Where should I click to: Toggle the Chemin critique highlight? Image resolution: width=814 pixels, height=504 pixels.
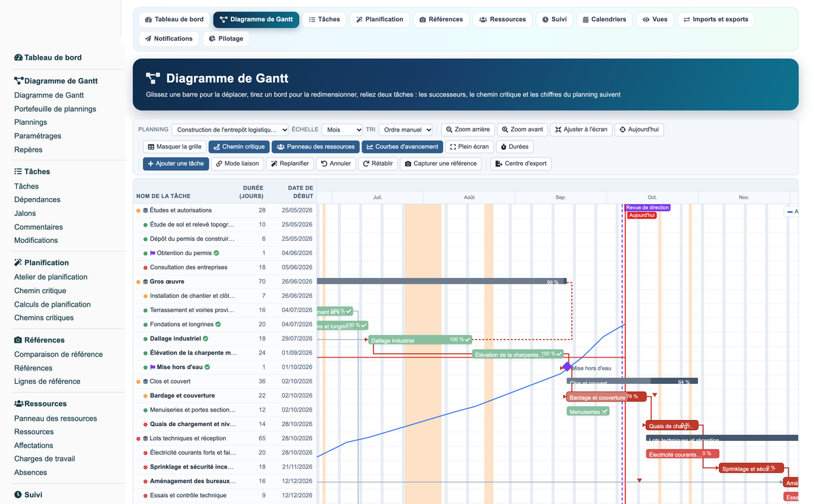click(x=239, y=147)
